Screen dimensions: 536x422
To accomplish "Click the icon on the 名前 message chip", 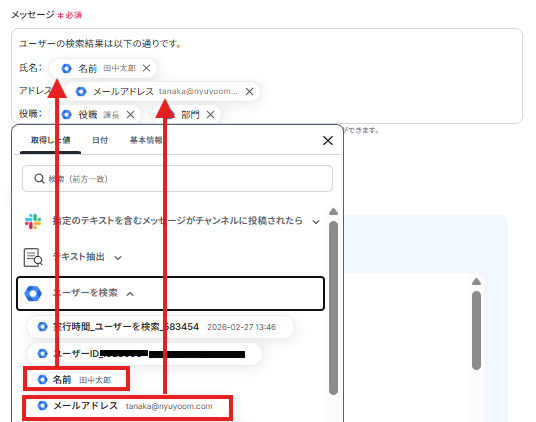I will tap(66, 68).
